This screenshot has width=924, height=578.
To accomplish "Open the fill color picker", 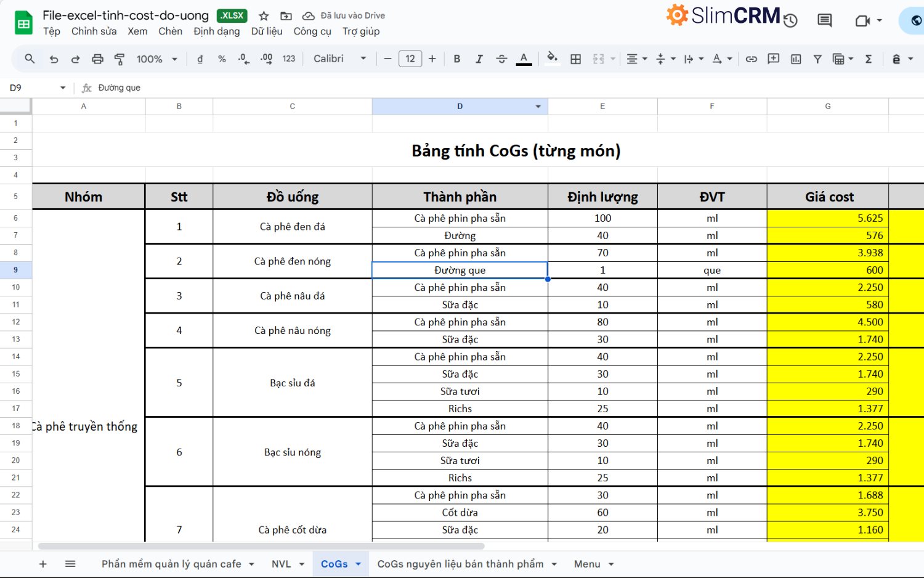I will point(552,59).
